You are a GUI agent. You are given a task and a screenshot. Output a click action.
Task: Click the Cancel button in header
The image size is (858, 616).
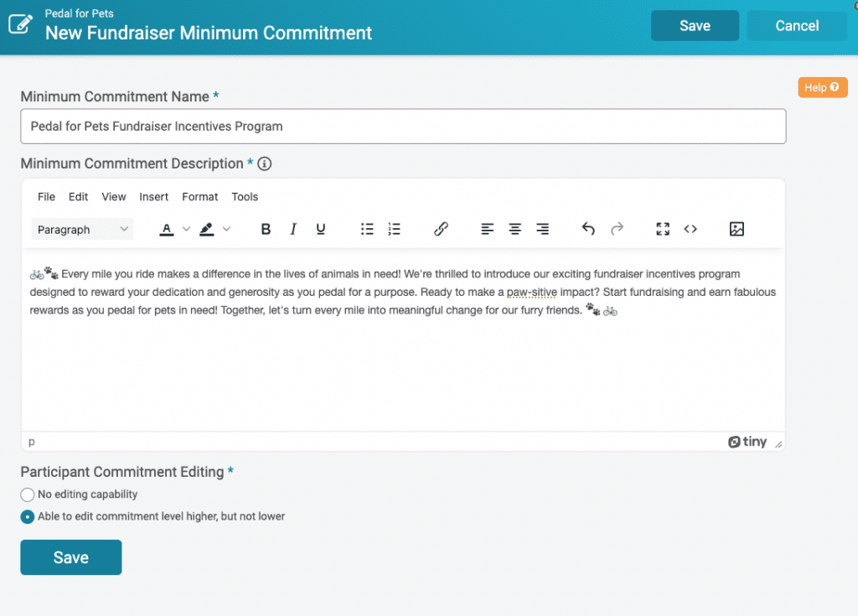(x=797, y=26)
